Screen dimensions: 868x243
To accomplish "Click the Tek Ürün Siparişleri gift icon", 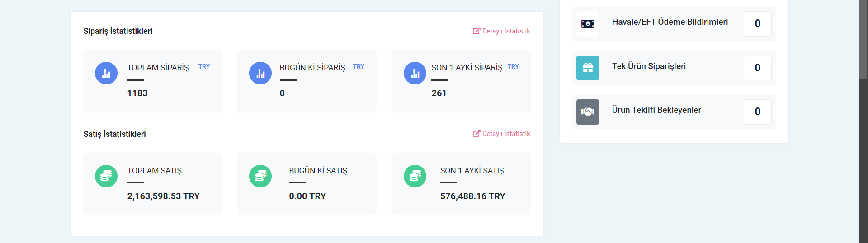I will click(x=588, y=68).
